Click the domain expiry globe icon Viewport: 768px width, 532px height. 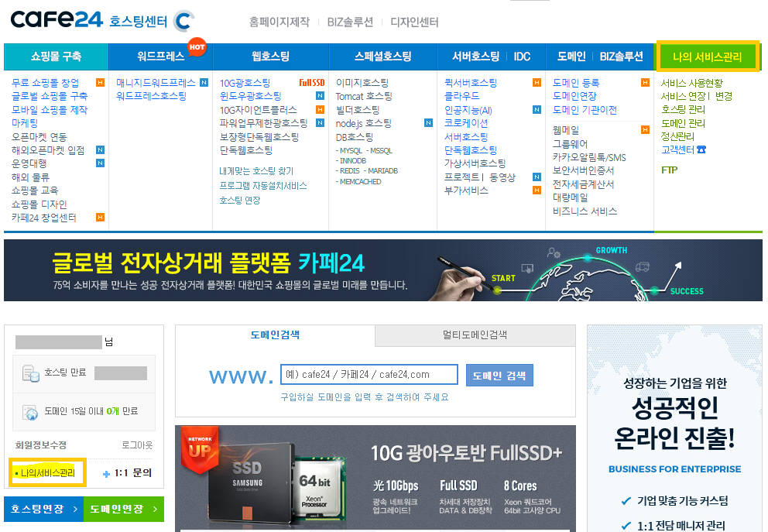tap(30, 413)
